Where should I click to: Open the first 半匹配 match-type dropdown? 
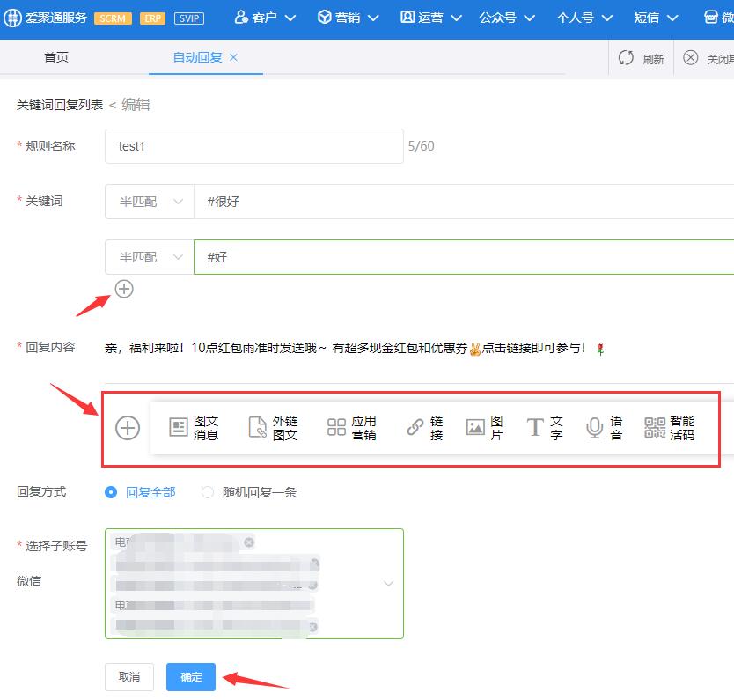click(x=148, y=201)
